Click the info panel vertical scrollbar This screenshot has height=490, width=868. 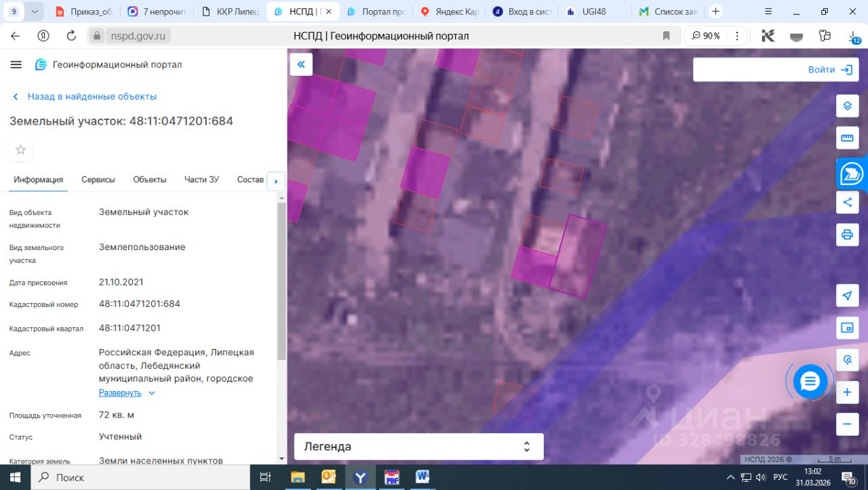[281, 281]
